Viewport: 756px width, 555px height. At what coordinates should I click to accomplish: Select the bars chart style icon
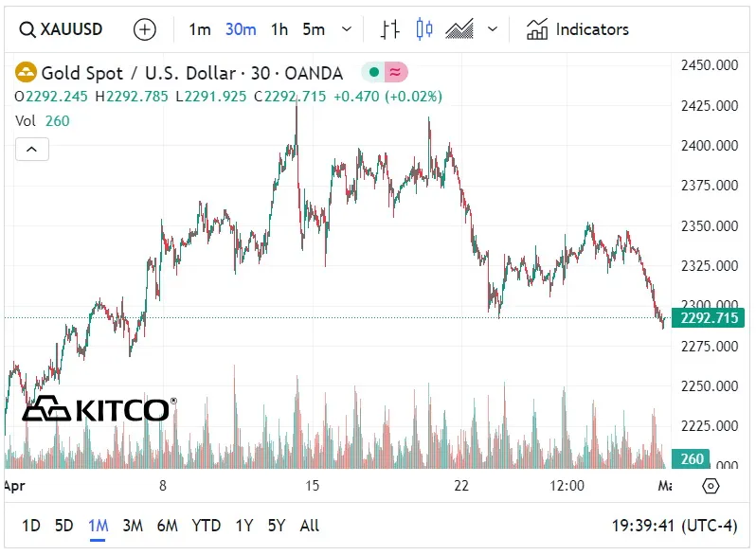(389, 29)
